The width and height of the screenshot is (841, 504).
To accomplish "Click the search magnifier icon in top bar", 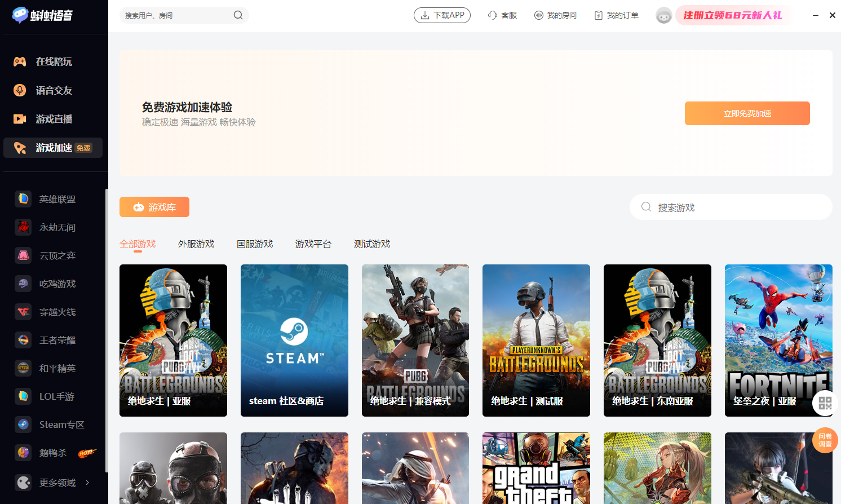I will [x=238, y=15].
